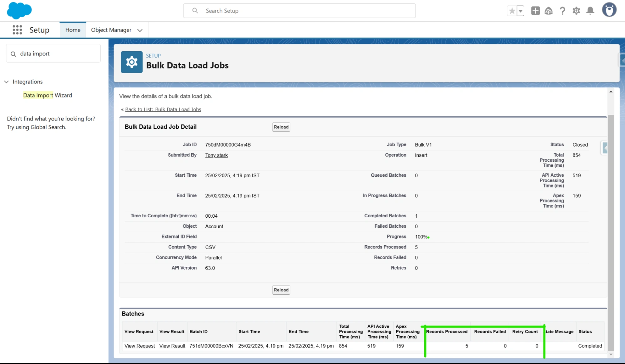
Task: Click the magnifier in Search Setup bar
Action: click(x=194, y=10)
